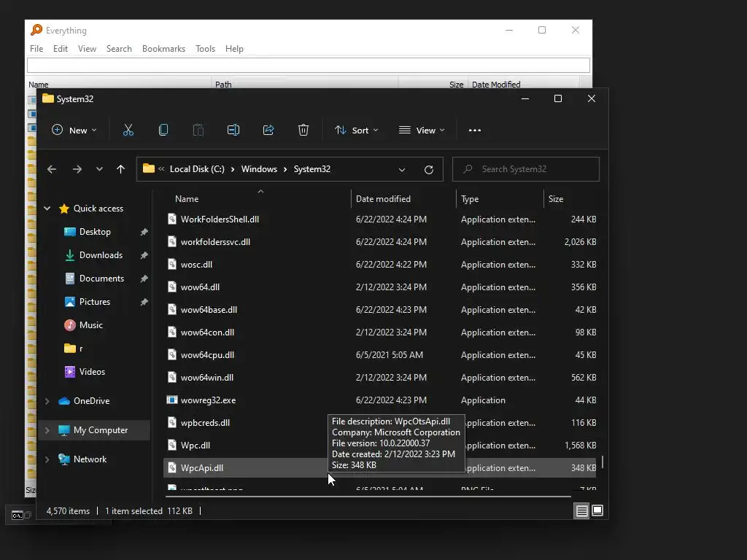Image resolution: width=747 pixels, height=560 pixels.
Task: Click the Videos icon in navigation pane
Action: point(69,372)
